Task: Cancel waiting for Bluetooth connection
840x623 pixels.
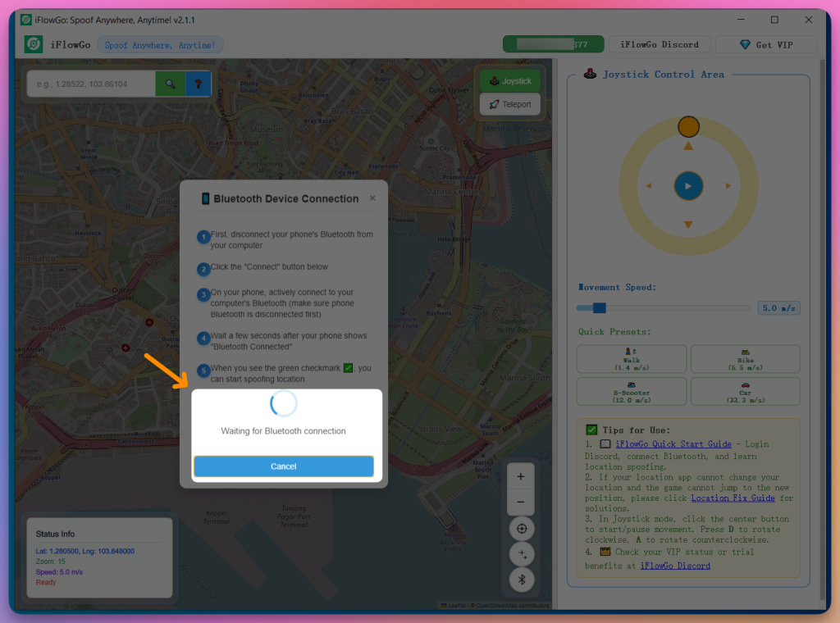Action: coord(283,466)
